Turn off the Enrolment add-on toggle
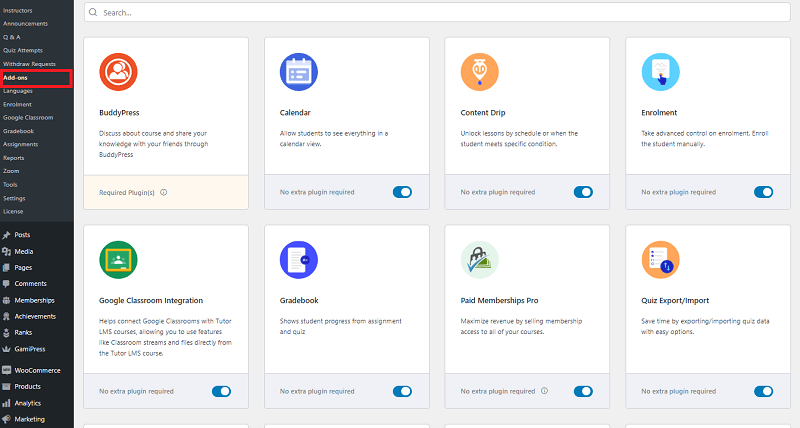Viewport: 800px width, 428px height. coord(764,192)
